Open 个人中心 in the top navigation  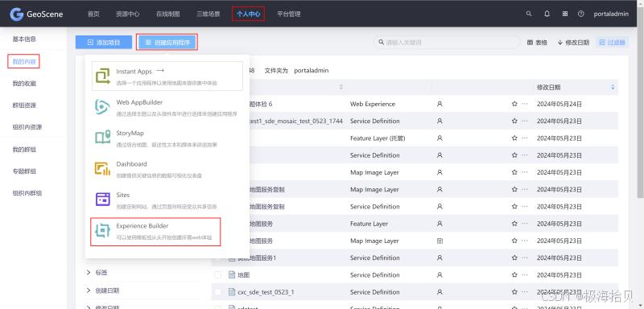249,14
